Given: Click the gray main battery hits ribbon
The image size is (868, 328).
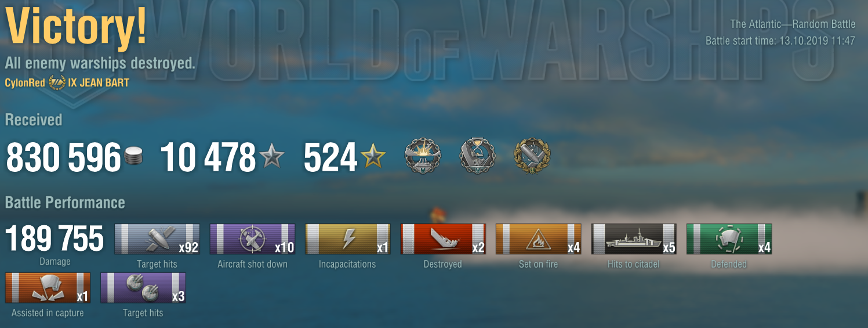Looking at the screenshot, I should pos(157,239).
